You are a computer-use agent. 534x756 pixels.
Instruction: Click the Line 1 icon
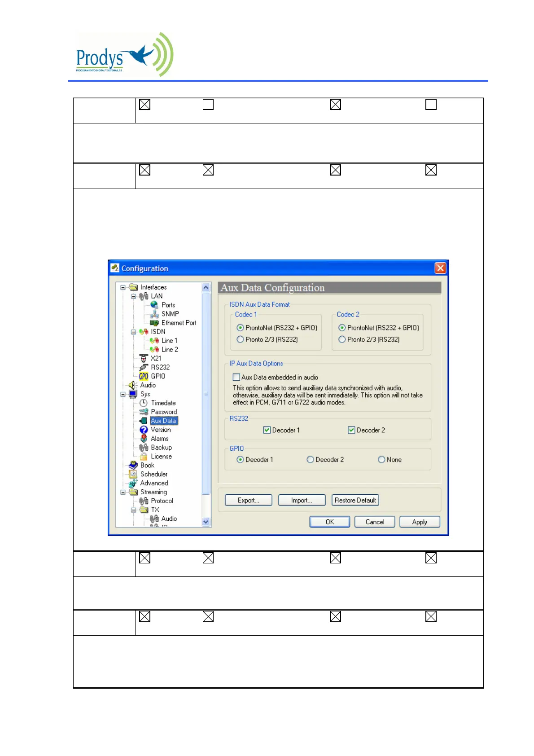point(154,341)
